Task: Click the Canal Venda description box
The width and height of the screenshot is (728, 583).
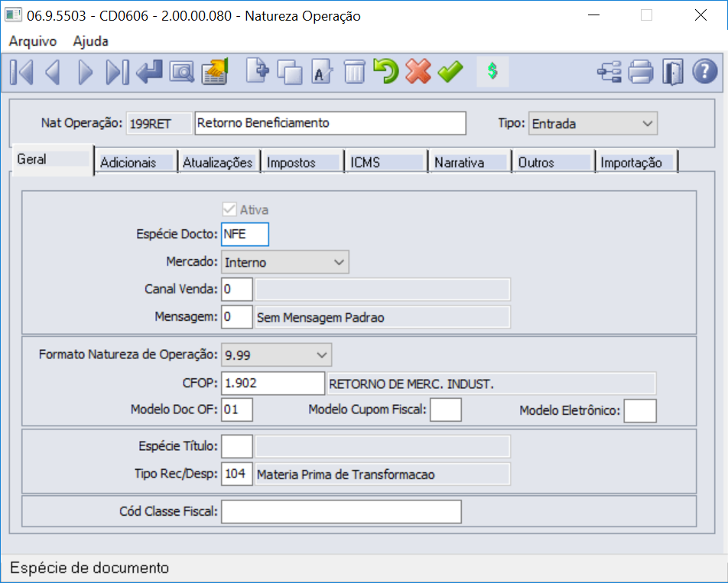Action: click(x=382, y=290)
